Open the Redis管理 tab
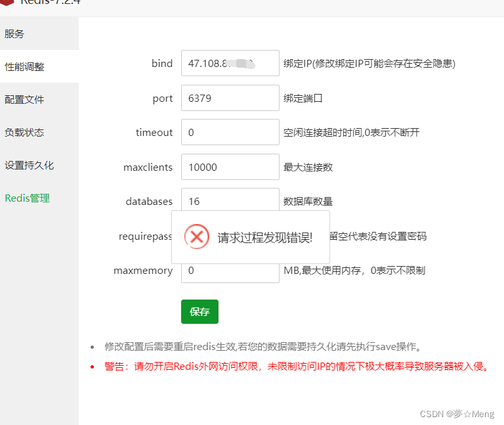Screen dimensions: 504x425 pyautogui.click(x=39, y=198)
